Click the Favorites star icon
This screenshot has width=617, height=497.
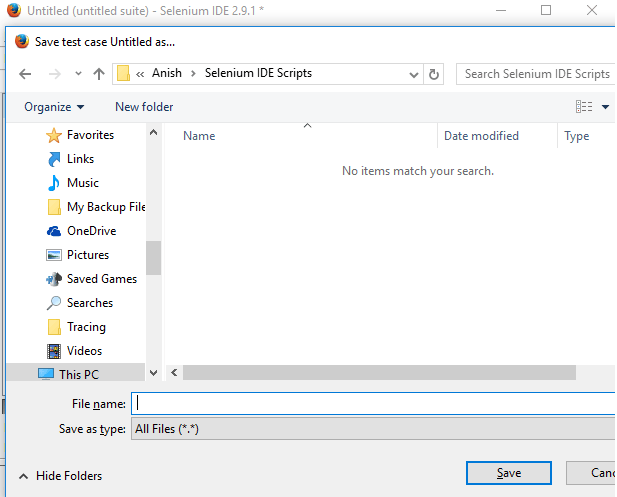[x=54, y=135]
